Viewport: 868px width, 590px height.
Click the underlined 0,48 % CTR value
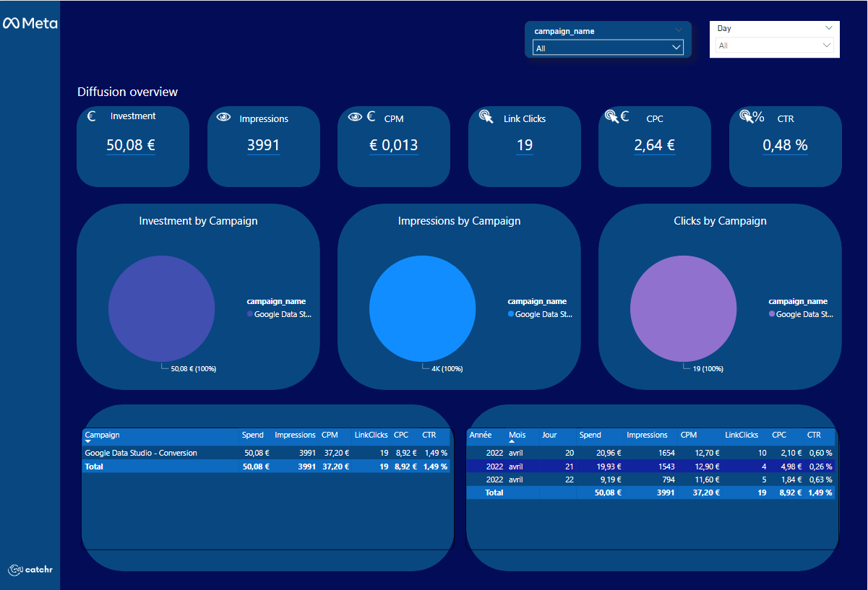pos(785,145)
